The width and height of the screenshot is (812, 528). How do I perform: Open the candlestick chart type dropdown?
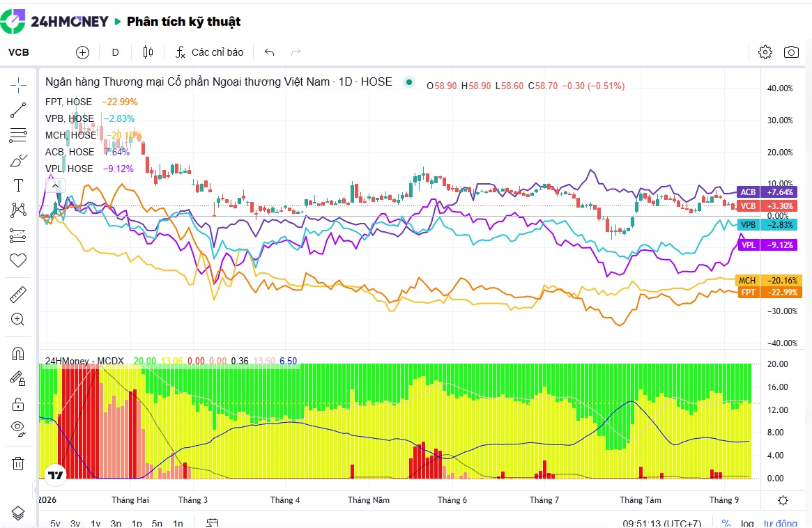click(x=148, y=52)
